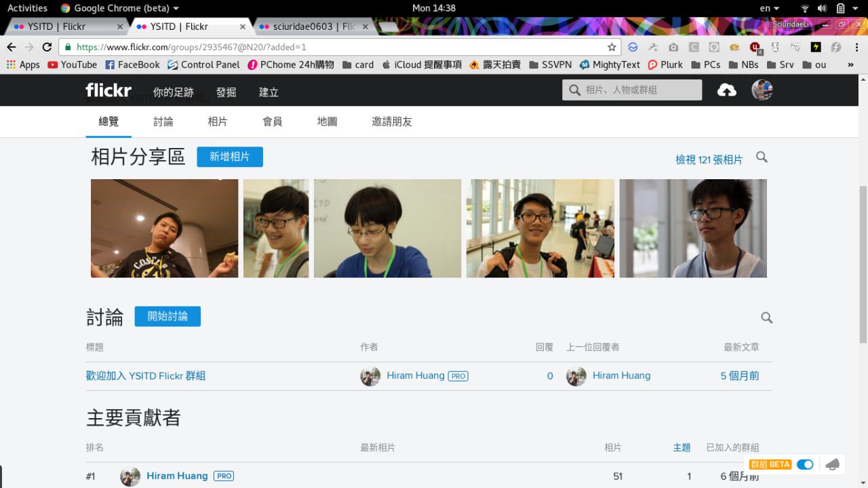Go back to previous page

11,47
